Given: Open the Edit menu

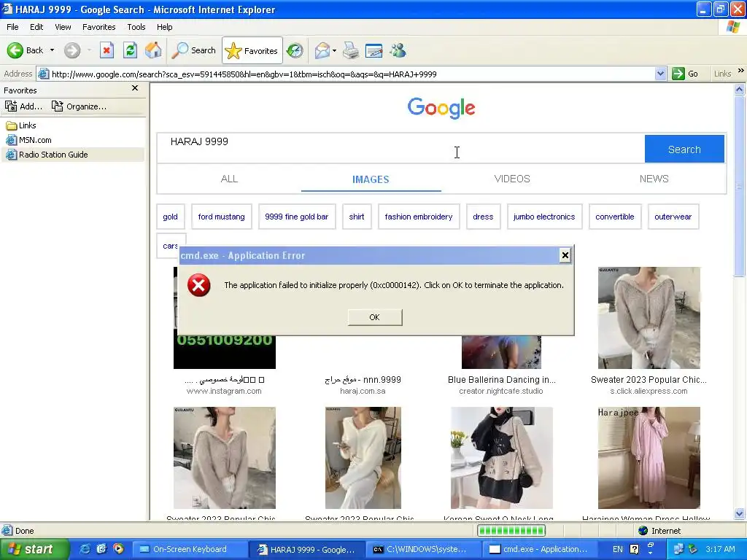Looking at the screenshot, I should click(36, 27).
